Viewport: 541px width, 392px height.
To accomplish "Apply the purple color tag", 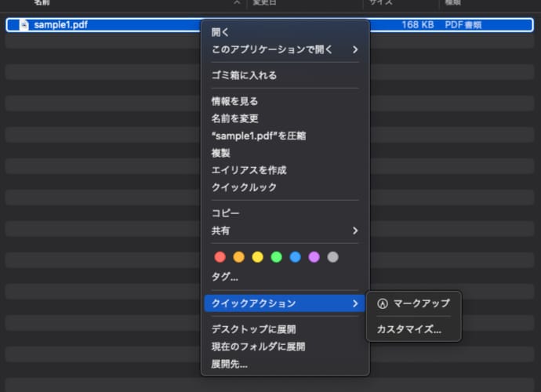I will coord(314,257).
